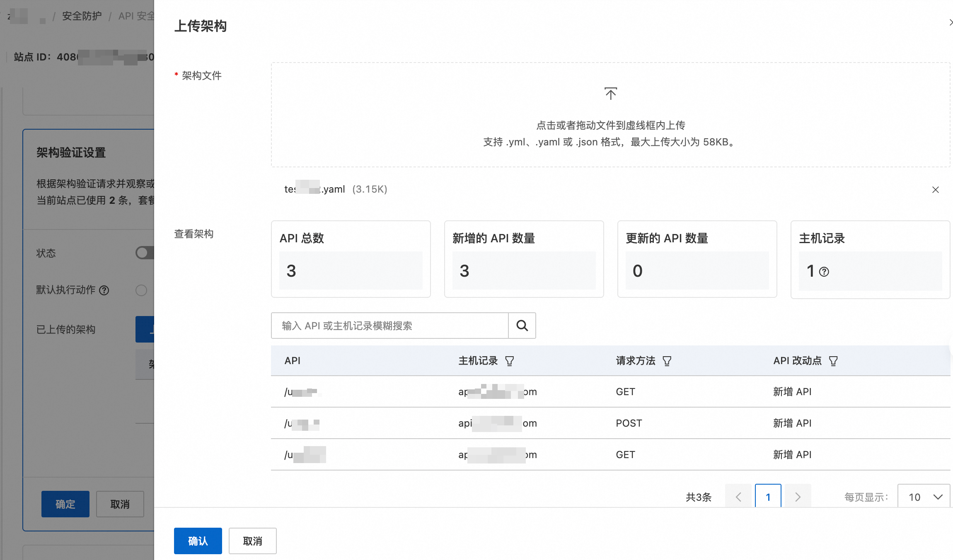Open the 请求方法 column filter icon
This screenshot has height=560, width=953.
(x=667, y=361)
